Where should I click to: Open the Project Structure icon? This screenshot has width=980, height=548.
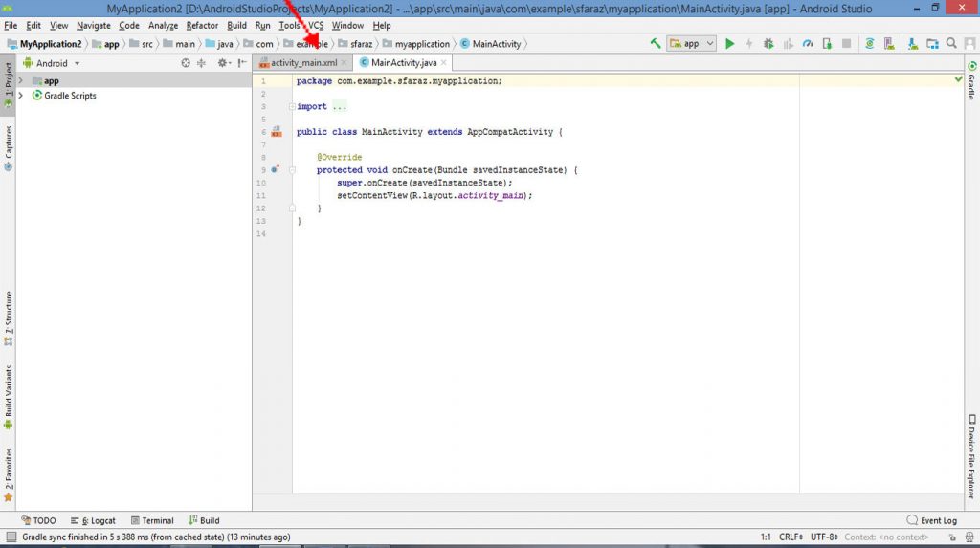(932, 44)
